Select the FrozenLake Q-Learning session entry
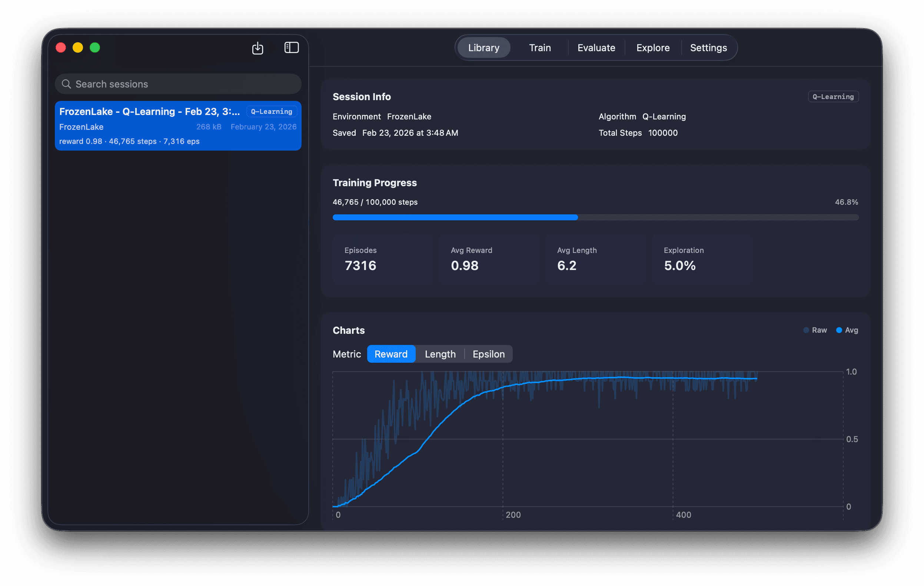This screenshot has width=924, height=586. 178,126
